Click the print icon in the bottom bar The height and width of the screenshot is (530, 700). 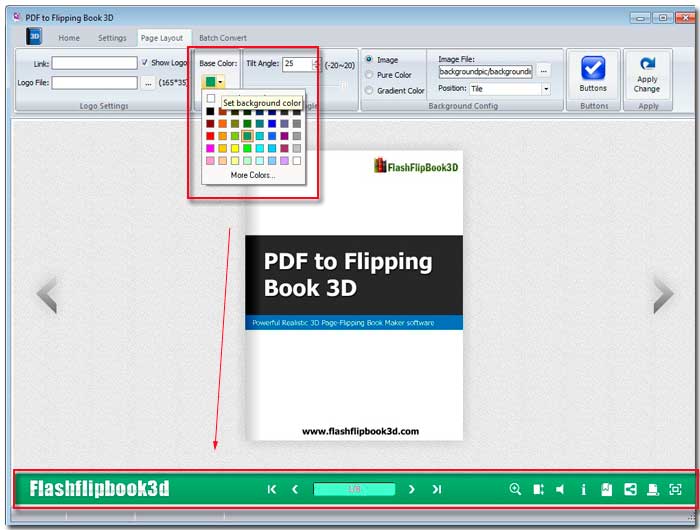tap(653, 489)
